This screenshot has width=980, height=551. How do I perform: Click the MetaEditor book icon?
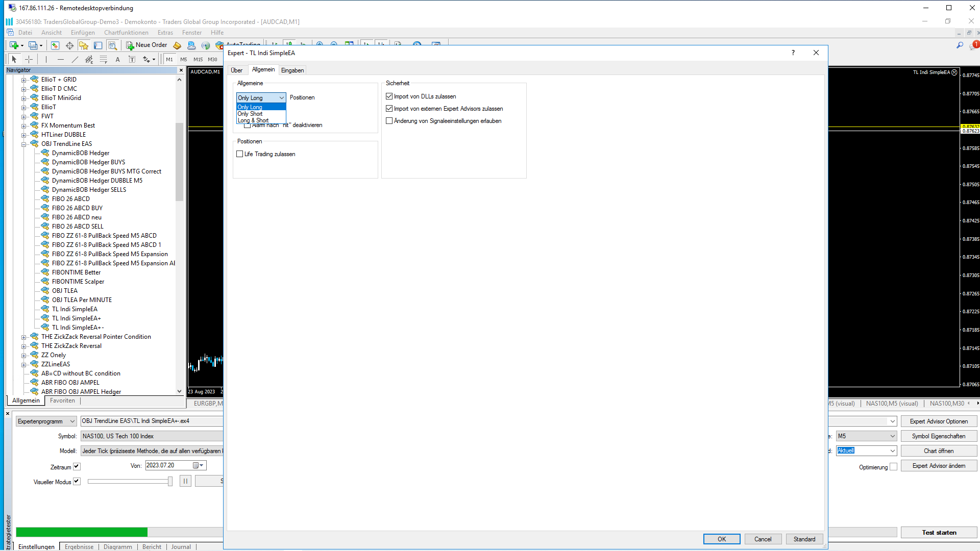pyautogui.click(x=177, y=45)
